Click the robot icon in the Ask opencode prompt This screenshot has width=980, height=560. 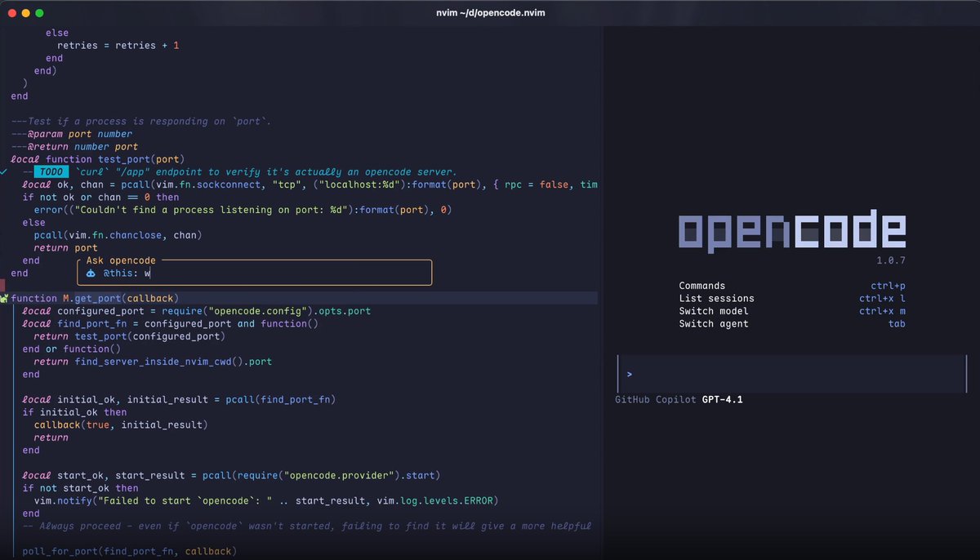click(91, 273)
